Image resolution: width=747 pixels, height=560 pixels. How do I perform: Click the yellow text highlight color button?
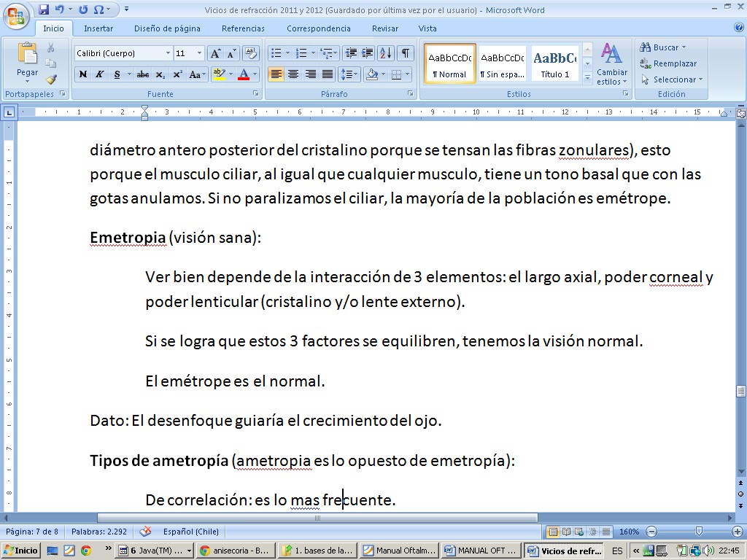tap(218, 74)
